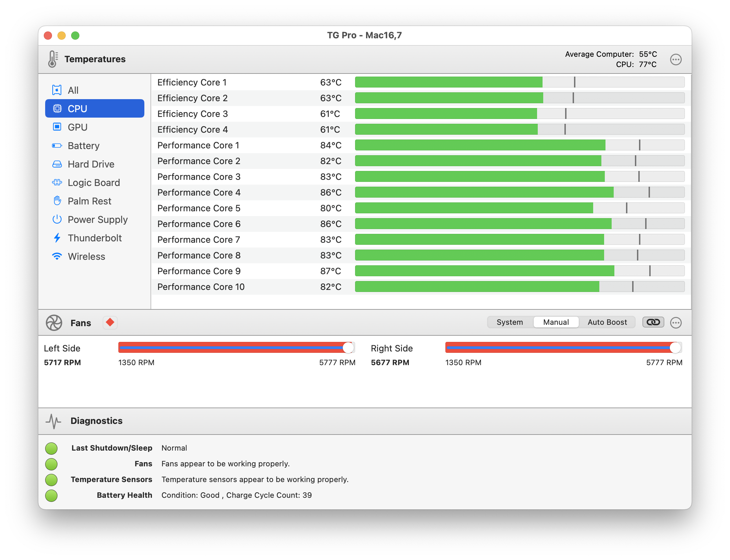Click the Left Side fan slider track
This screenshot has height=560, width=730.
click(x=237, y=348)
